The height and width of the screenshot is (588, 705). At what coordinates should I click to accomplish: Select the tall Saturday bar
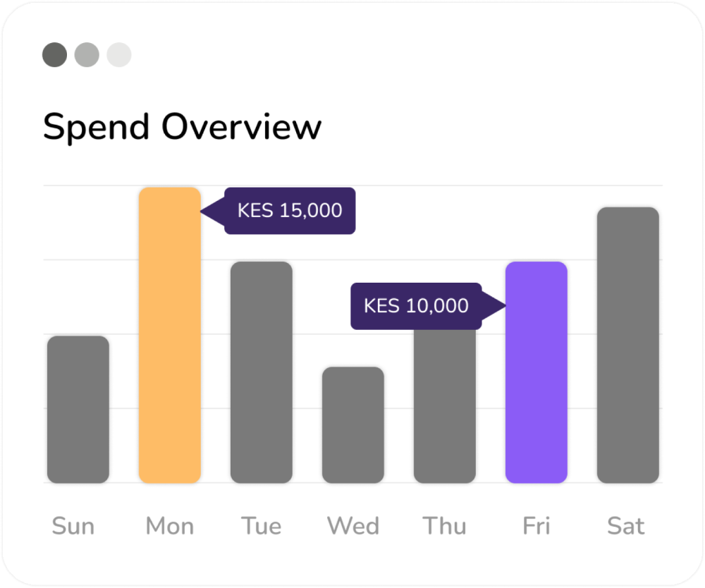627,345
